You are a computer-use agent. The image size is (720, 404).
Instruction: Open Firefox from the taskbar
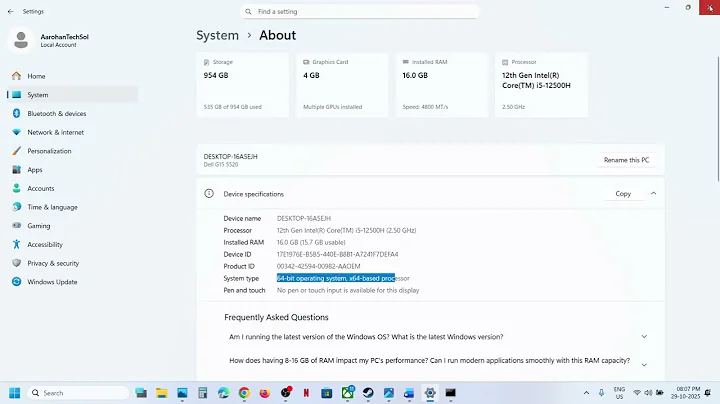click(x=264, y=393)
